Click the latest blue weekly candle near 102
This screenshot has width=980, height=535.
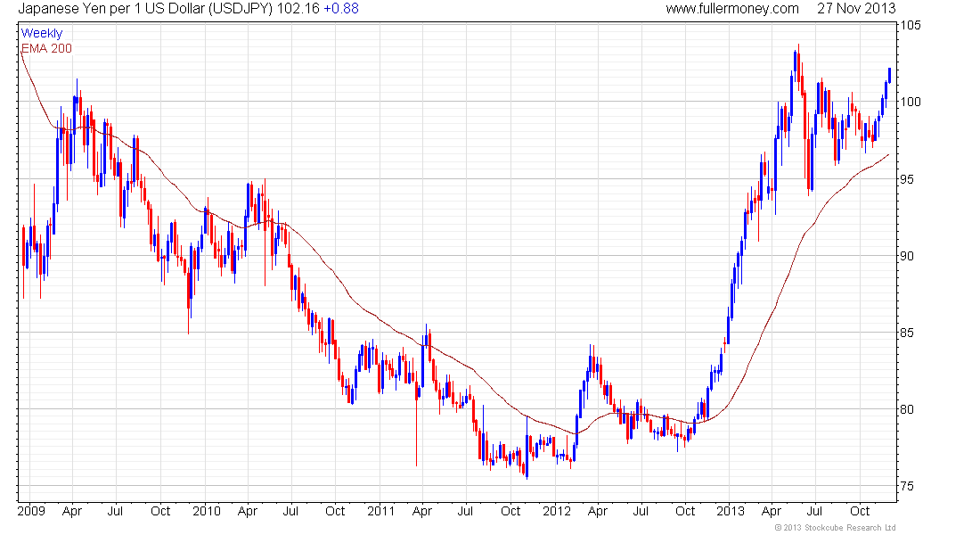coord(889,75)
